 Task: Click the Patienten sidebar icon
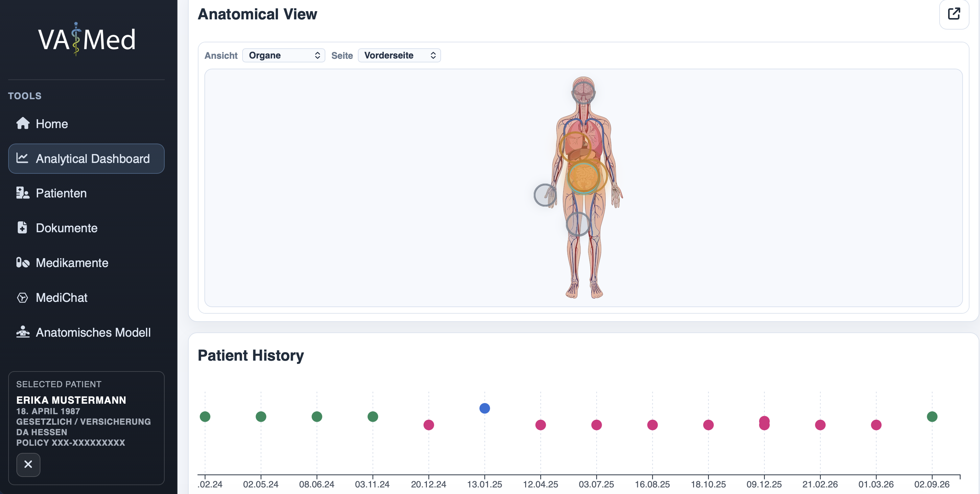tap(23, 193)
